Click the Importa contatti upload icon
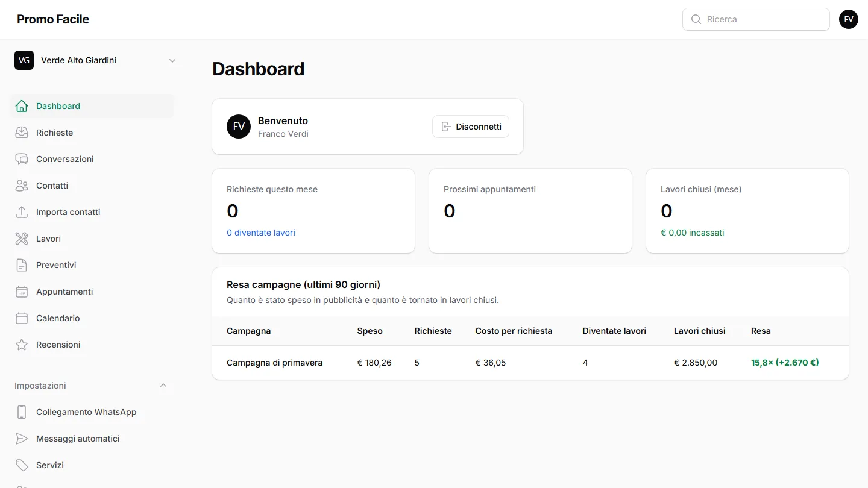This screenshot has height=488, width=868. click(22, 212)
